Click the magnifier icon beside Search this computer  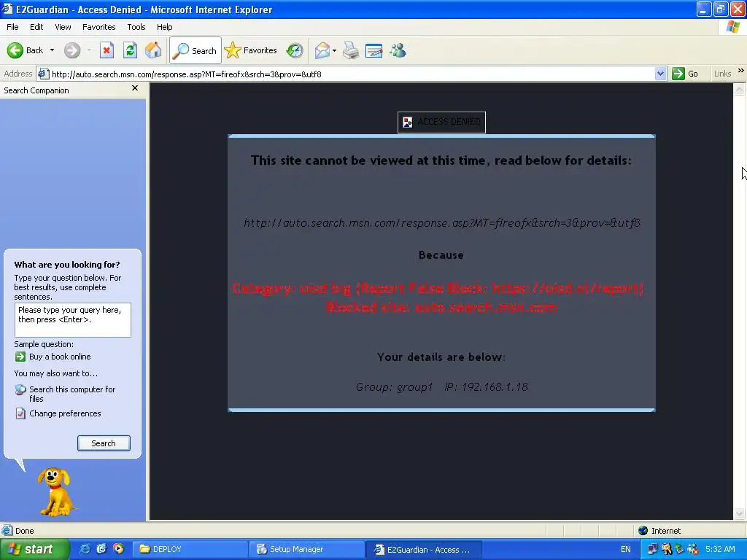(x=20, y=390)
